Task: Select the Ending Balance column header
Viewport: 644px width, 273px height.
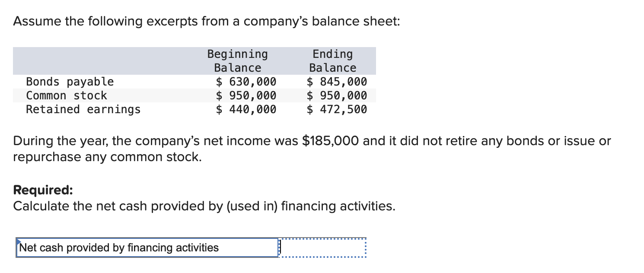Action: point(332,60)
